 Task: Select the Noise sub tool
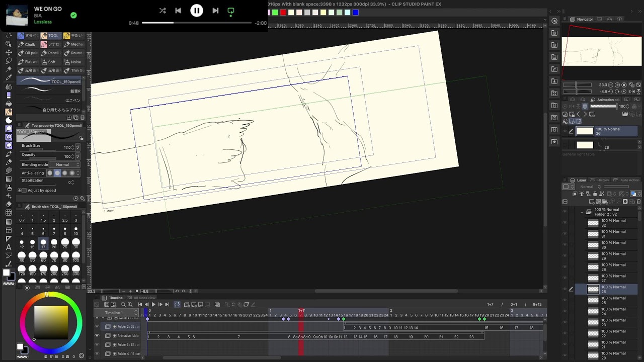tap(73, 62)
